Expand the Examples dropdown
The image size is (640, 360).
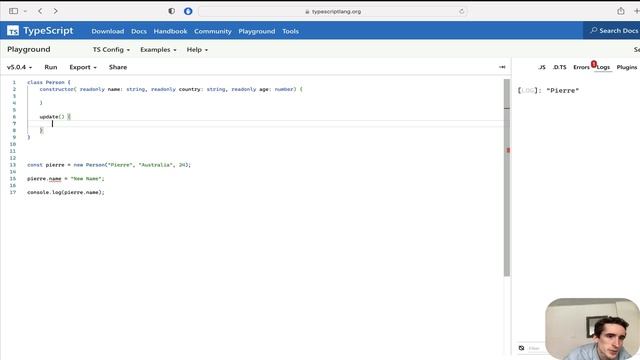[x=158, y=49]
